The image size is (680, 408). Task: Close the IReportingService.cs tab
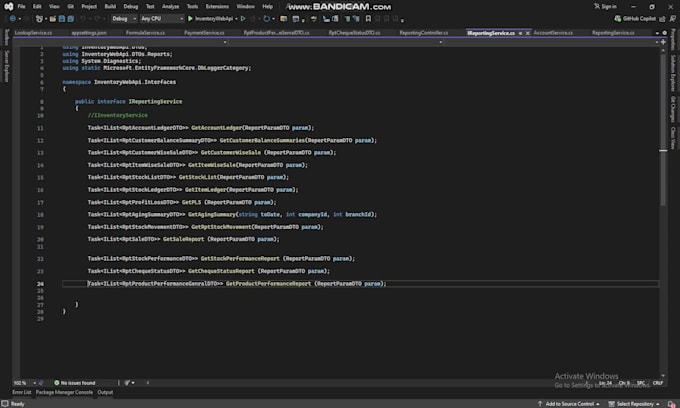(x=527, y=33)
